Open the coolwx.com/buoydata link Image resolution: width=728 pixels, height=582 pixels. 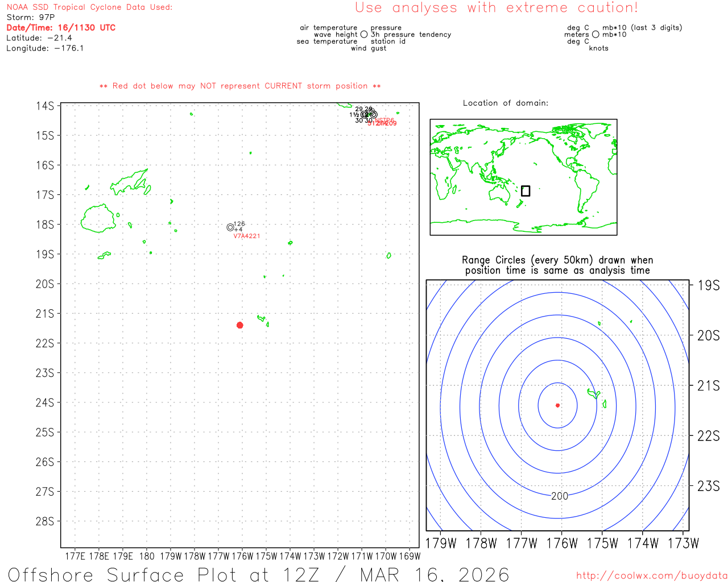[x=651, y=576]
